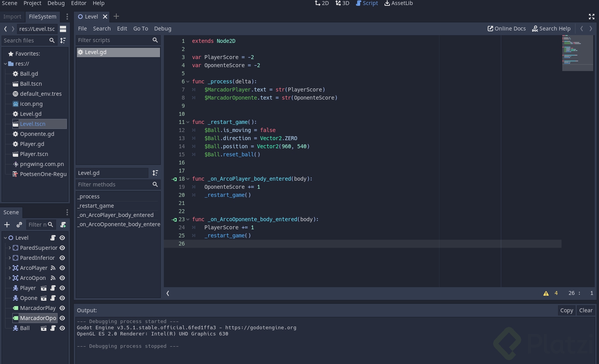Toggle distraction-free fullscreen mode icon
The height and width of the screenshot is (364, 599).
click(x=591, y=17)
